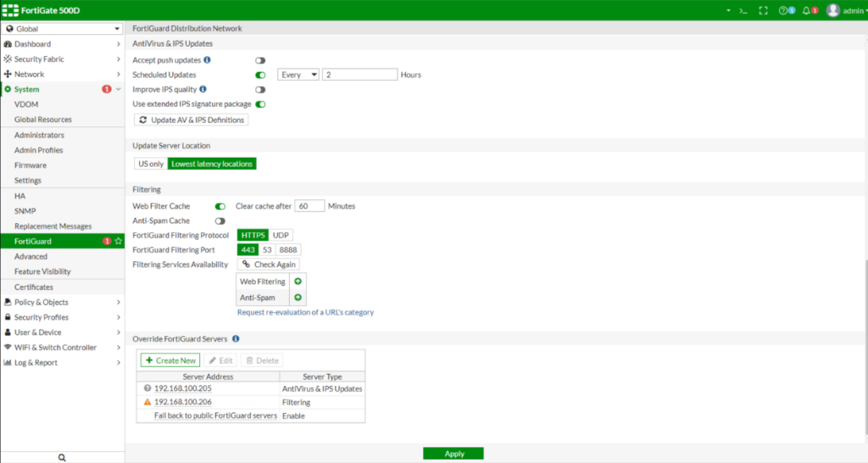This screenshot has height=463, width=868.
Task: Select Lowest latency locations option
Action: (212, 164)
